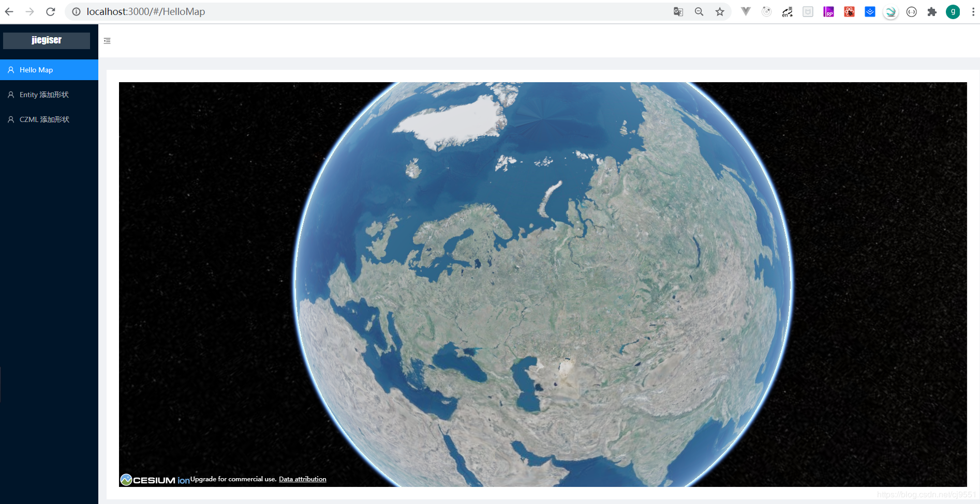Image resolution: width=980 pixels, height=504 pixels.
Task: Select the Hello Map menu item
Action: pyautogui.click(x=49, y=70)
